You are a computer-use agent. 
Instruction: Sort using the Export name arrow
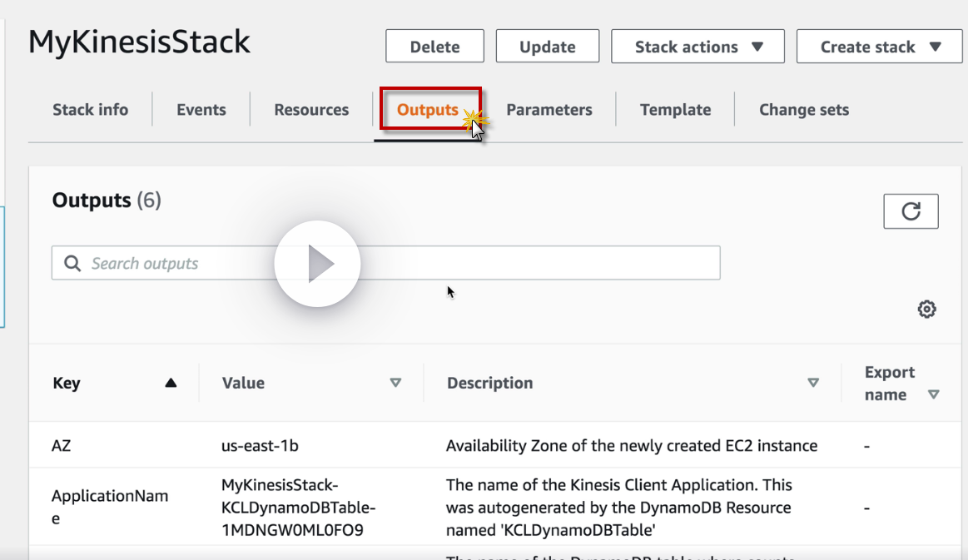point(934,394)
